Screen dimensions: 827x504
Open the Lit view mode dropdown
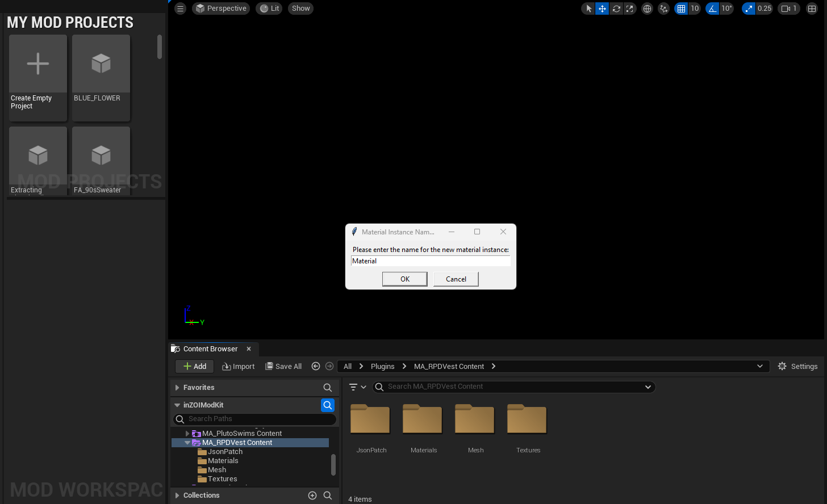[269, 9]
